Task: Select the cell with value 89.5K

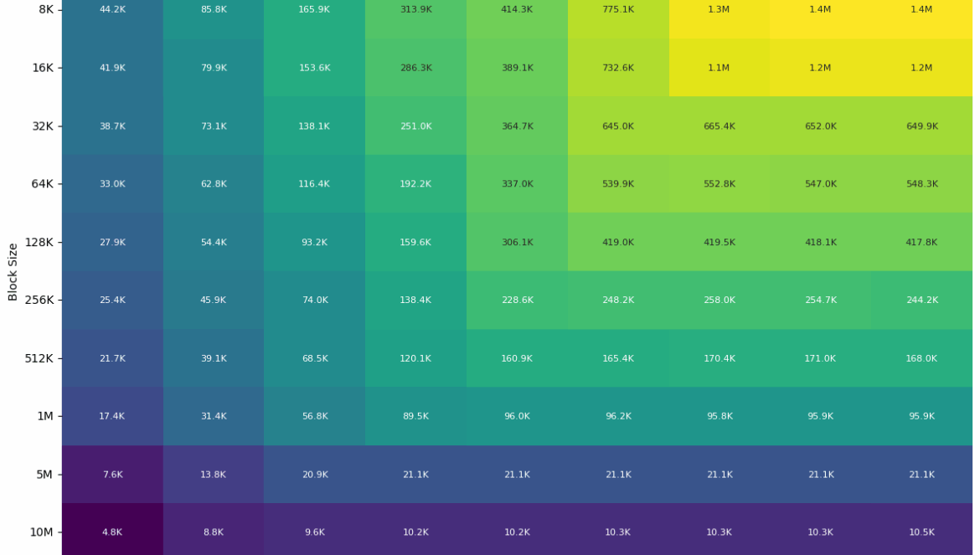Action: pos(415,416)
